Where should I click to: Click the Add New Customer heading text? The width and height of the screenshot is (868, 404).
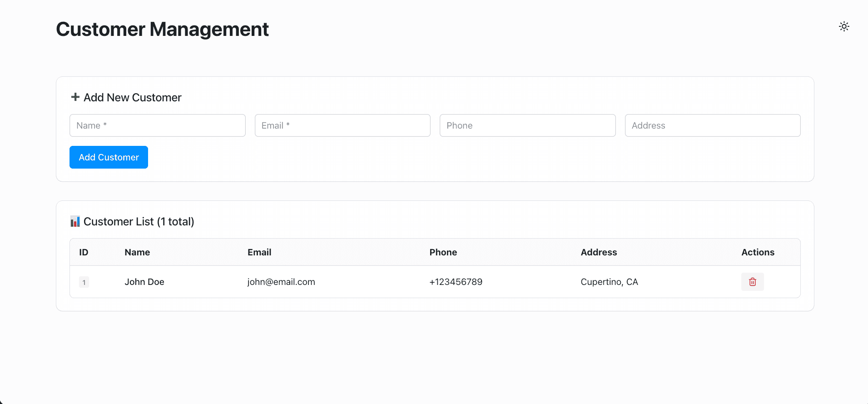[133, 97]
